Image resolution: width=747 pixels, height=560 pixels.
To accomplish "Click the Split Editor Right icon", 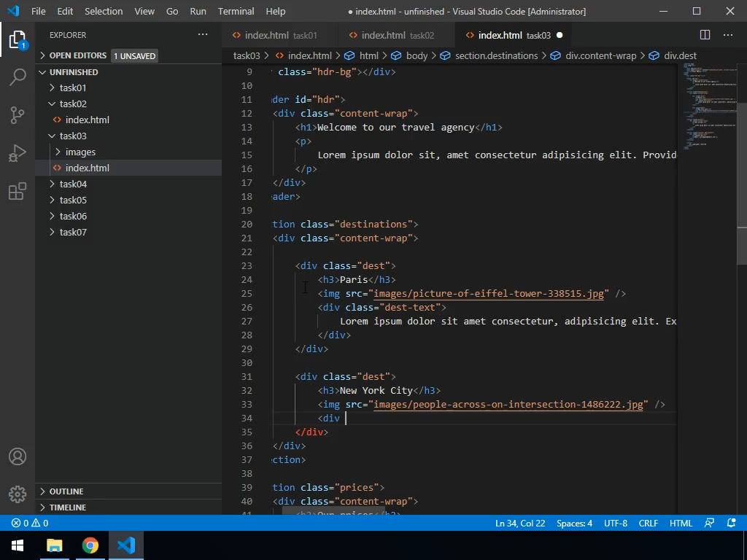I will (x=705, y=35).
